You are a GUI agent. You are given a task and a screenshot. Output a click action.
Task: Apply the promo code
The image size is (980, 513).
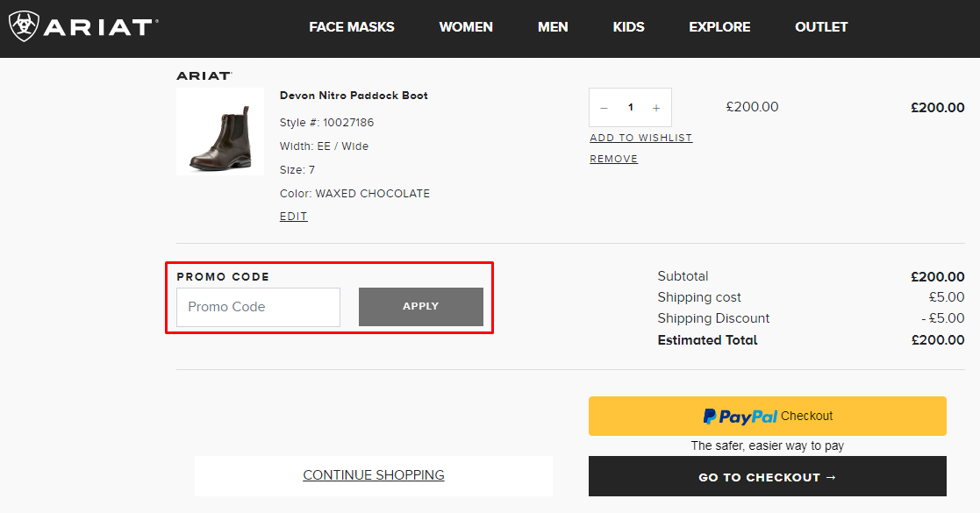pyautogui.click(x=420, y=307)
